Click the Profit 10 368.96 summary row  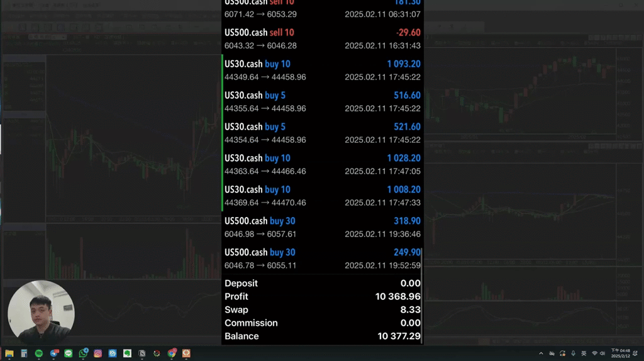pos(323,296)
